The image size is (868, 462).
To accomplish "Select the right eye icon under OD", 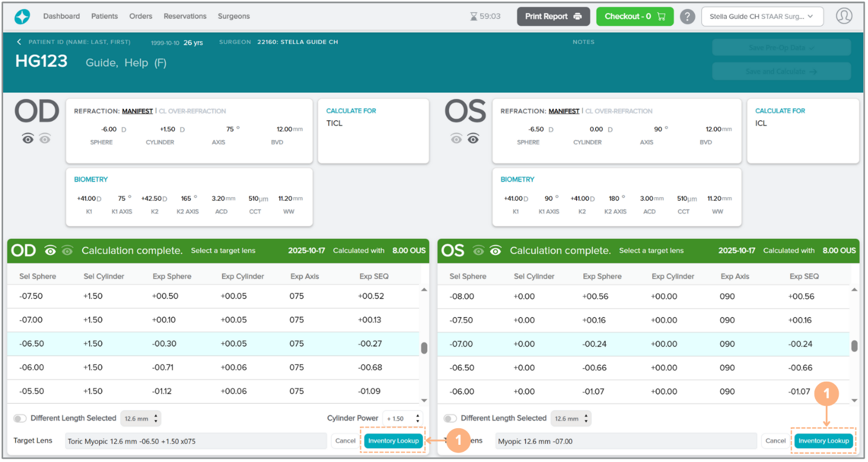I will 28,139.
